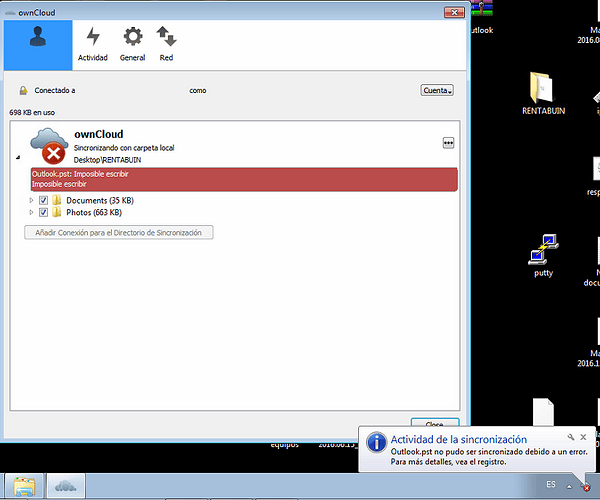Expand the Documents folder
Screen dimensions: 600x500
click(31, 200)
